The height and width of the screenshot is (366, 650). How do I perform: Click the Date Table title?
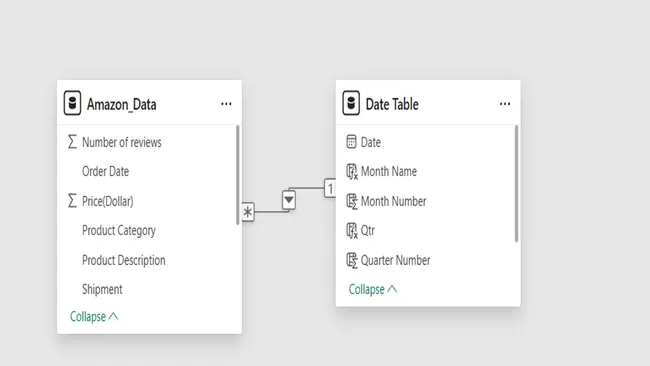[x=392, y=104]
